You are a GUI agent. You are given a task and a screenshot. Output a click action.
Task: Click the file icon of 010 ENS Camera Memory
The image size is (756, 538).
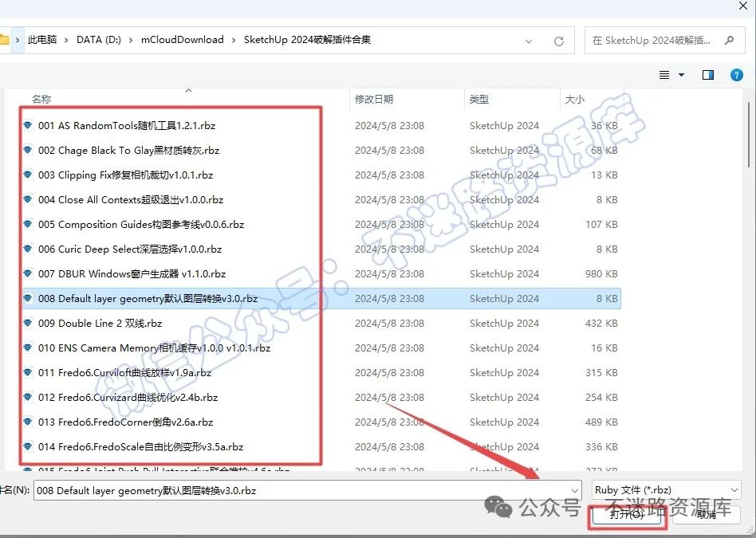[28, 348]
